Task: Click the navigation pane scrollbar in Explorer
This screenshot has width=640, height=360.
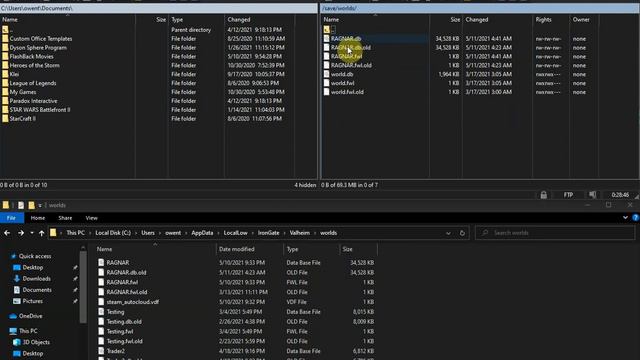Action: [83, 286]
